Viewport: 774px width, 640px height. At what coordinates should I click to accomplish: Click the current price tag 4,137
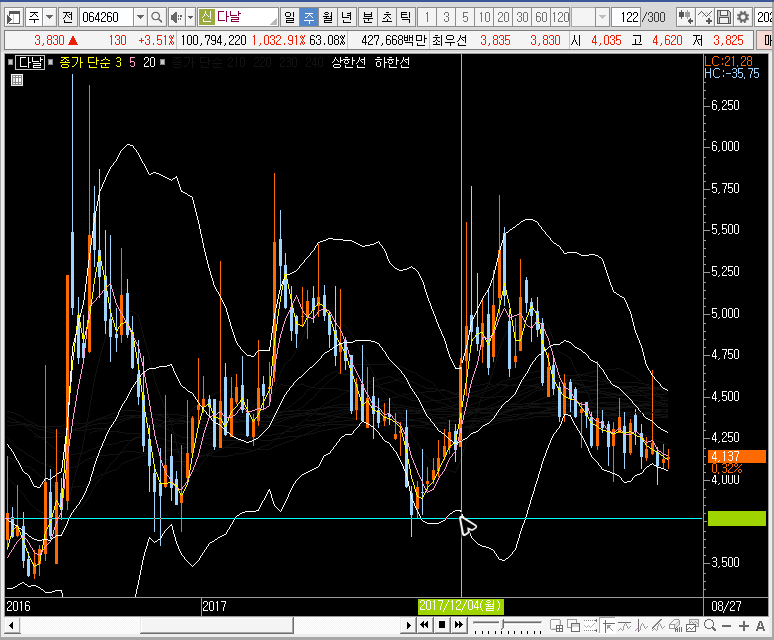pos(736,456)
